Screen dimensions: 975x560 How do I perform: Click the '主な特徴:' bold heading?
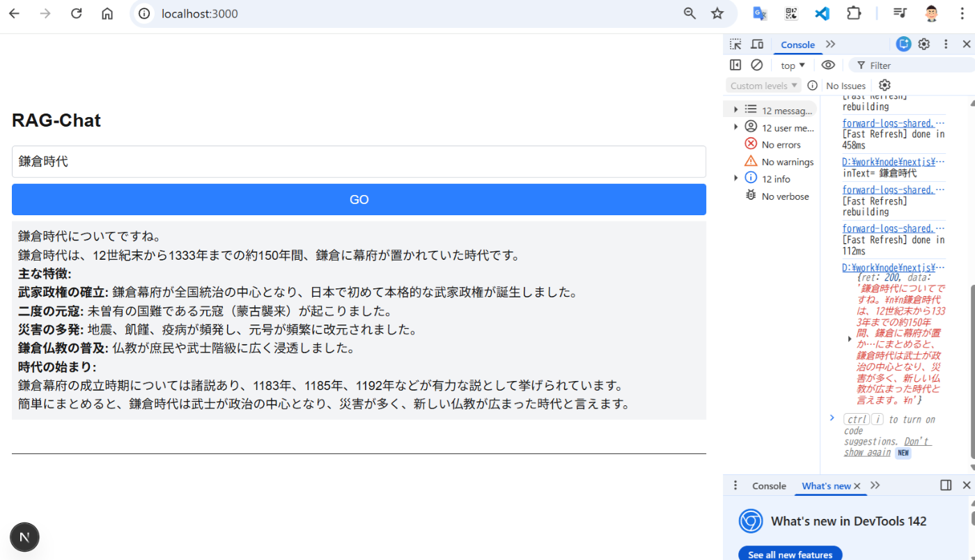[45, 274]
